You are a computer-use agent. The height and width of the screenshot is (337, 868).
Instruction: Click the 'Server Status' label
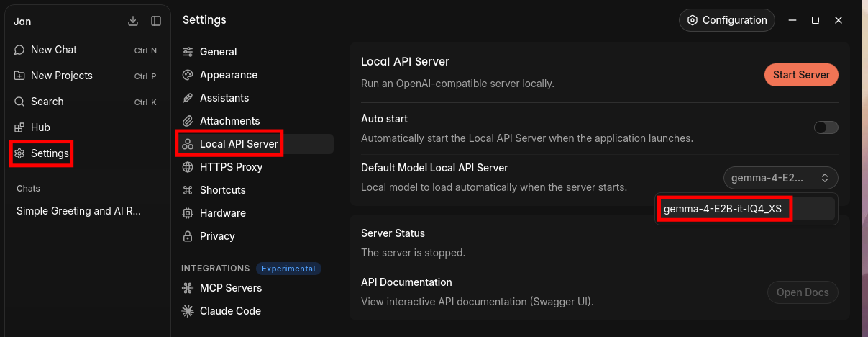(393, 233)
